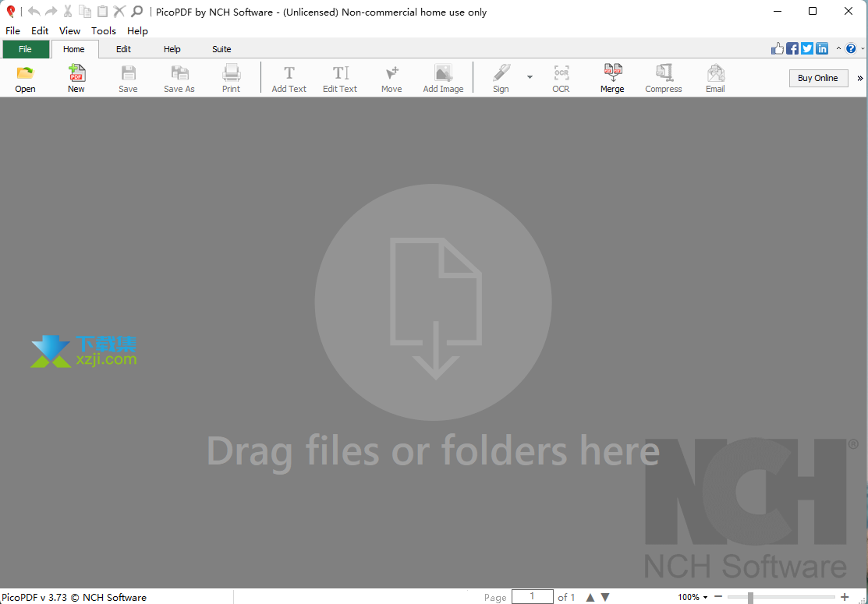Send the PDF via Email icon

point(715,78)
